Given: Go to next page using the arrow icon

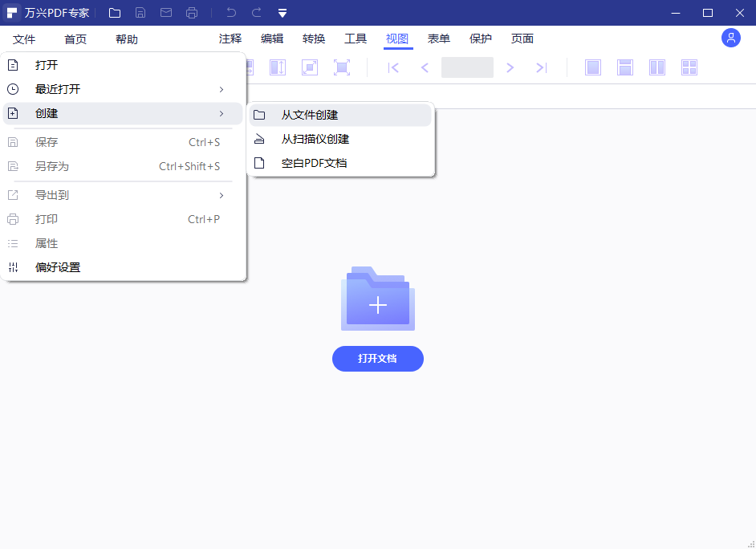Looking at the screenshot, I should pos(510,67).
